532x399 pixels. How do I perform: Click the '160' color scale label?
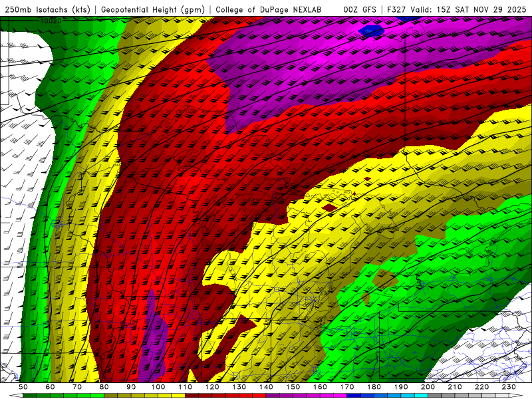(x=320, y=387)
